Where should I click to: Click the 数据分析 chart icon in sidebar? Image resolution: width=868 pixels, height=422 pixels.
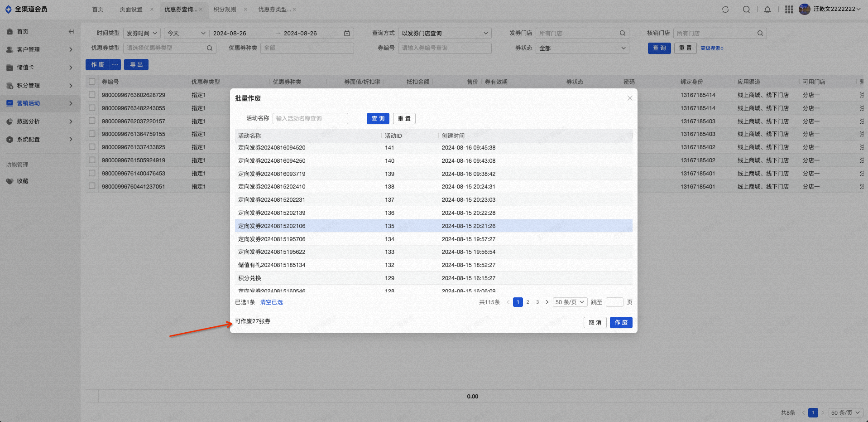point(10,121)
